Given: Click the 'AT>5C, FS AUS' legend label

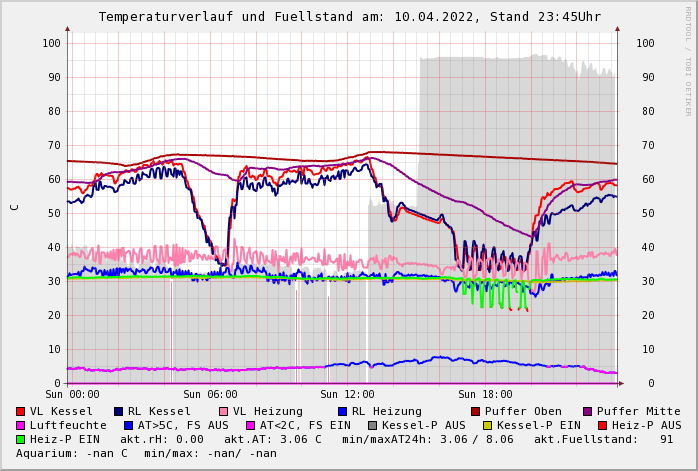Looking at the screenshot, I should 183,425.
